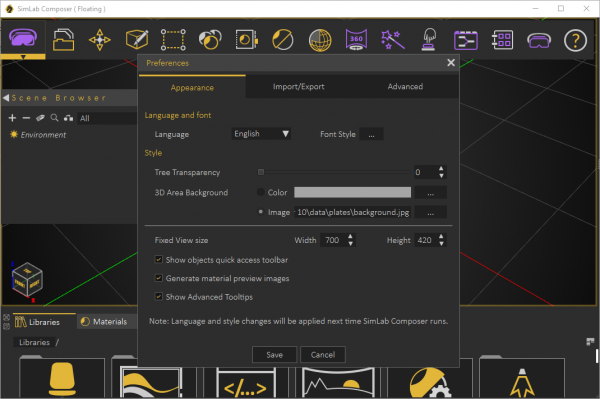Open color picker browse button
The height and width of the screenshot is (399, 600).
tap(430, 192)
